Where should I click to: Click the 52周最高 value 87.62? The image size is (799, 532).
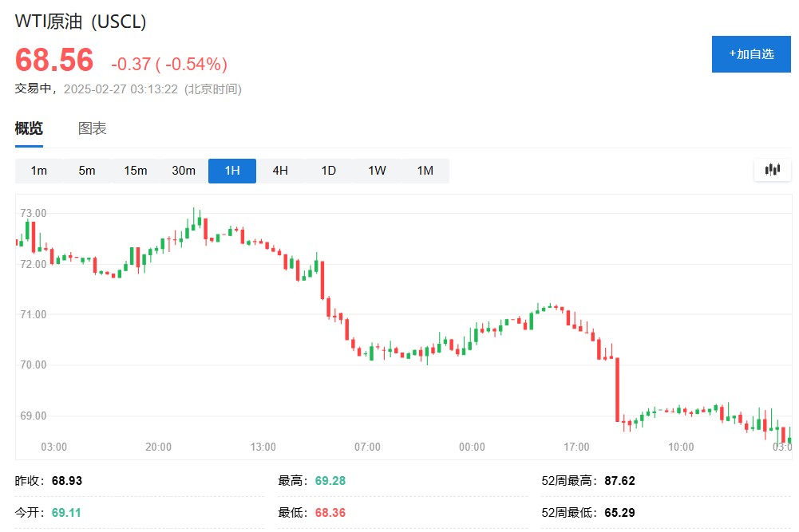pyautogui.click(x=620, y=481)
